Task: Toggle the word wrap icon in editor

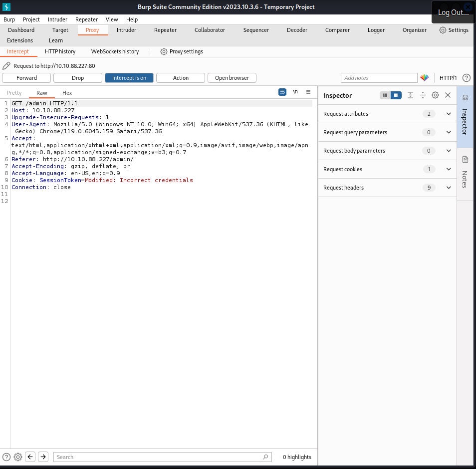Action: tap(282, 92)
